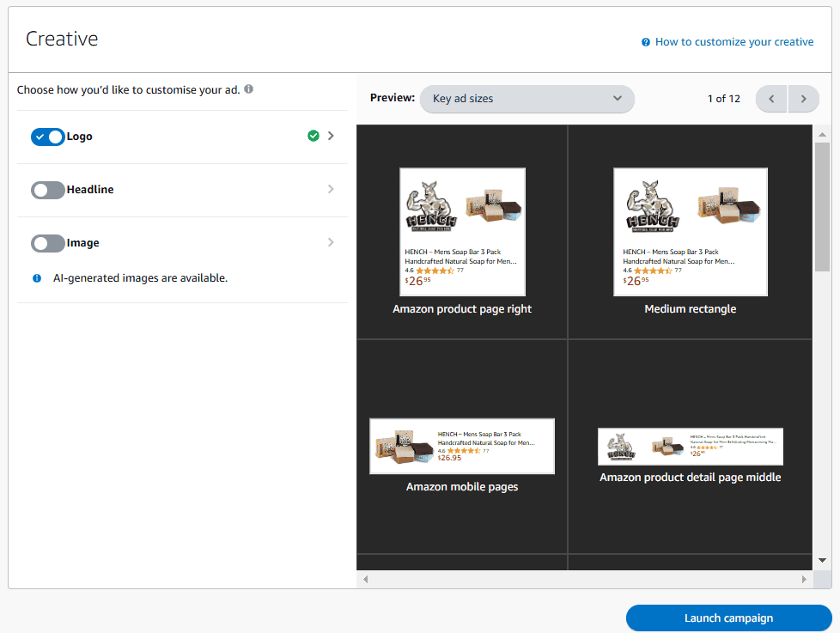840x633 pixels.
Task: Click the help question mark beside customize creative link
Action: pyautogui.click(x=645, y=41)
